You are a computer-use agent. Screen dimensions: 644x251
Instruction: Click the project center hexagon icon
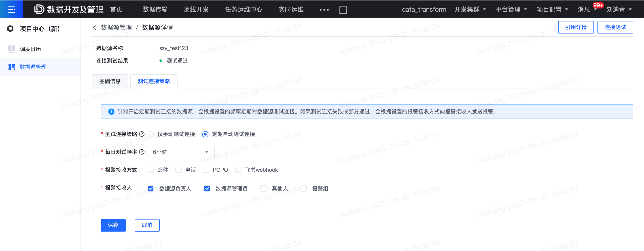pyautogui.click(x=10, y=28)
